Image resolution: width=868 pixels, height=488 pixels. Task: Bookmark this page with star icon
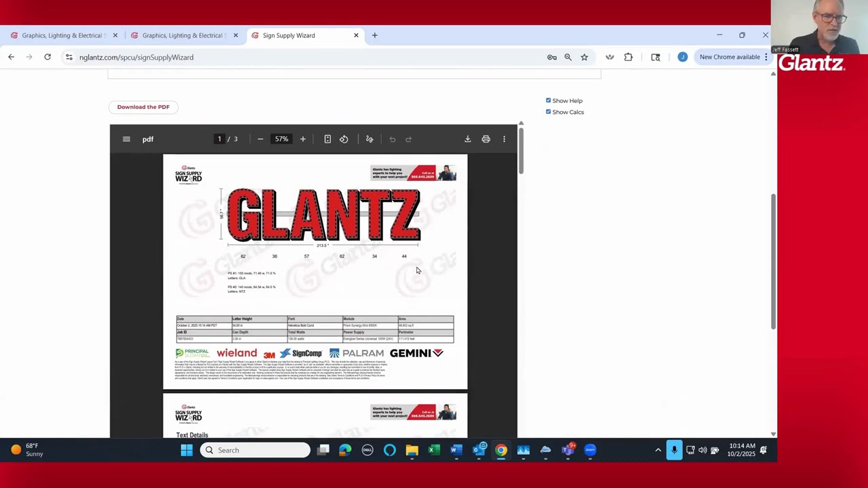[585, 57]
